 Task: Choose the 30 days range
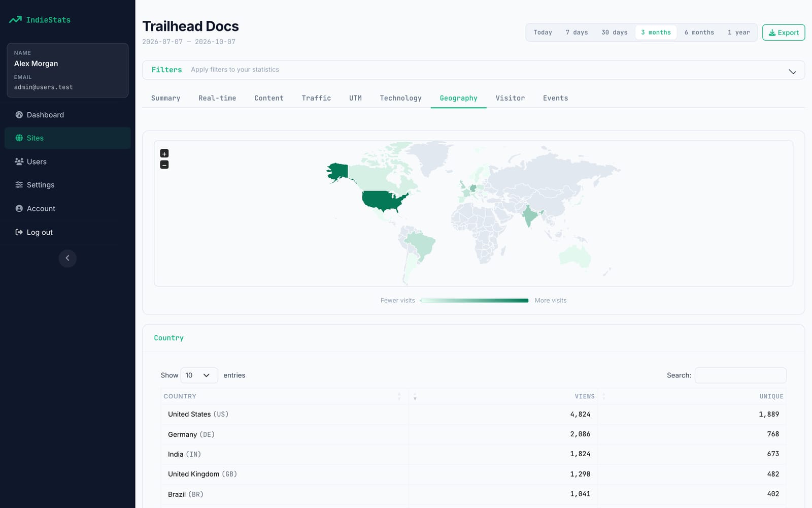point(615,33)
